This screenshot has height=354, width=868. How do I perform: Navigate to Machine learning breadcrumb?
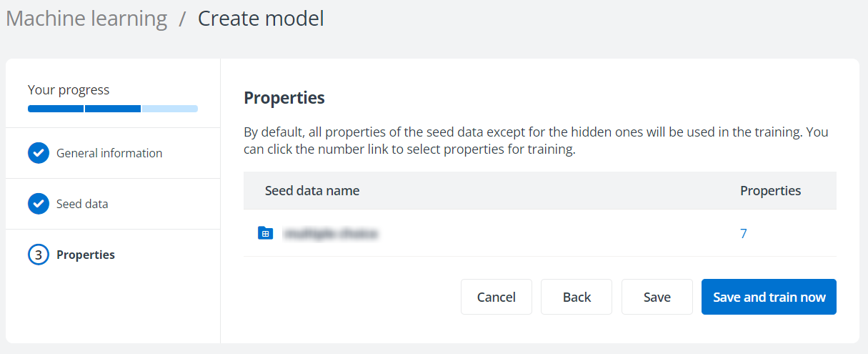[x=86, y=19]
